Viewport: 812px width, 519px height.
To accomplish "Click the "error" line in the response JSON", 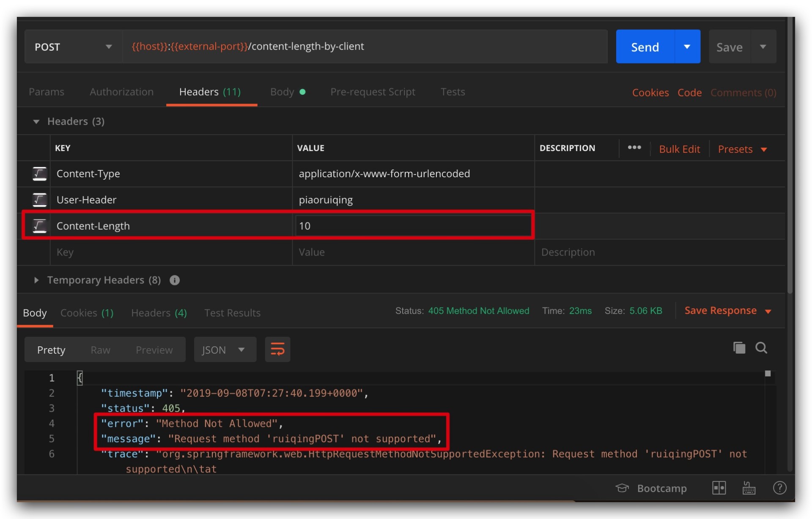I will point(192,423).
